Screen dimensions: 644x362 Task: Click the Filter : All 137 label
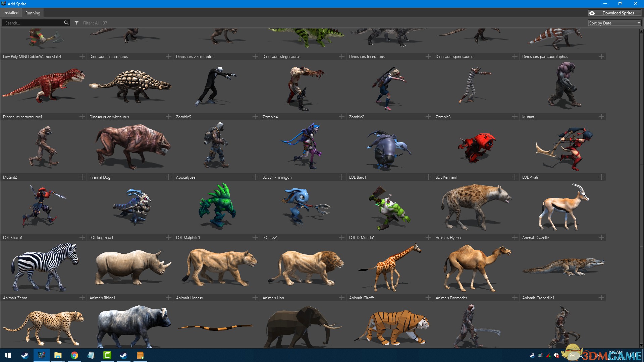[95, 23]
